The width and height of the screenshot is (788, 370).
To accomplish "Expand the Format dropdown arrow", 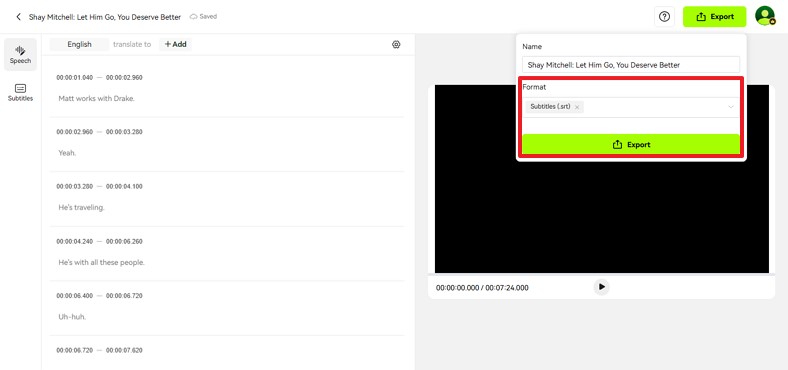I will (x=731, y=107).
